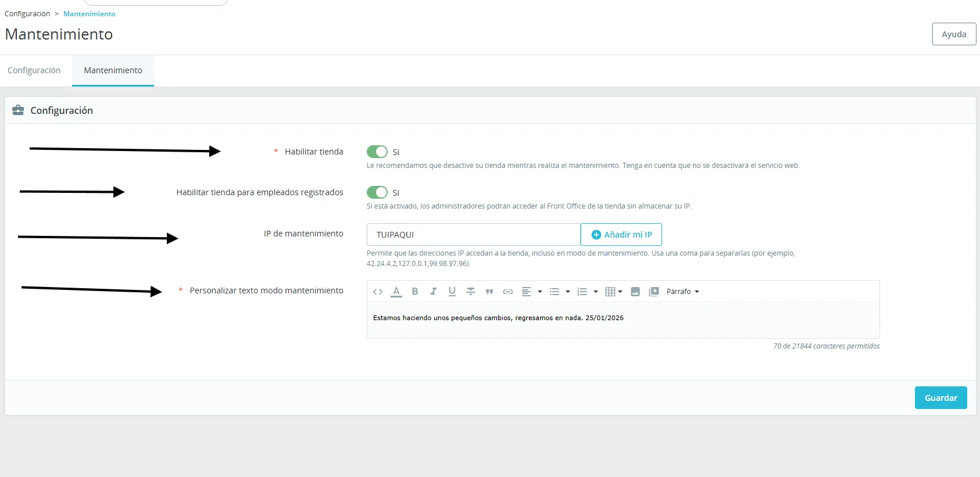Open the table insertion dropdown
980x477 pixels.
tap(614, 292)
